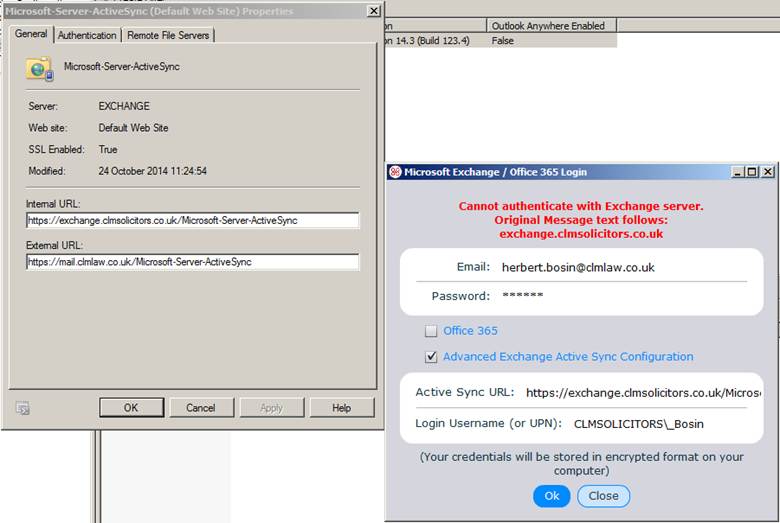This screenshot has width=780, height=523.
Task: Click the Password field
Action: tap(623, 296)
